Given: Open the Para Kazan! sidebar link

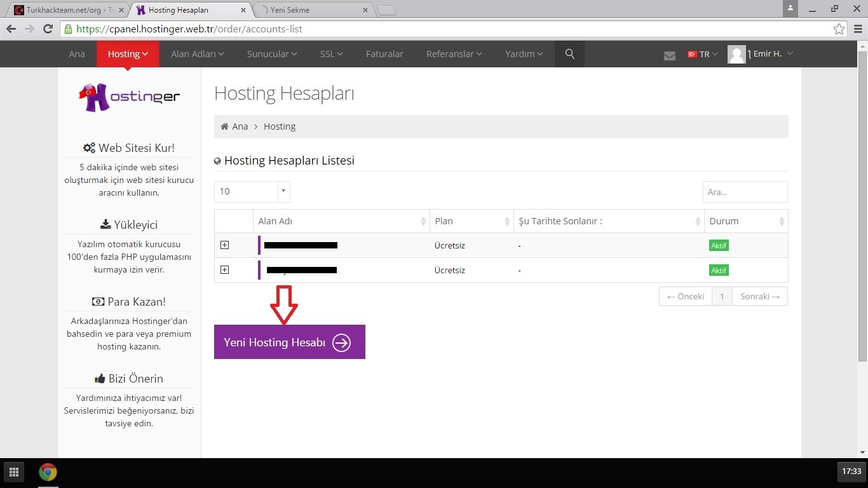Looking at the screenshot, I should [129, 302].
